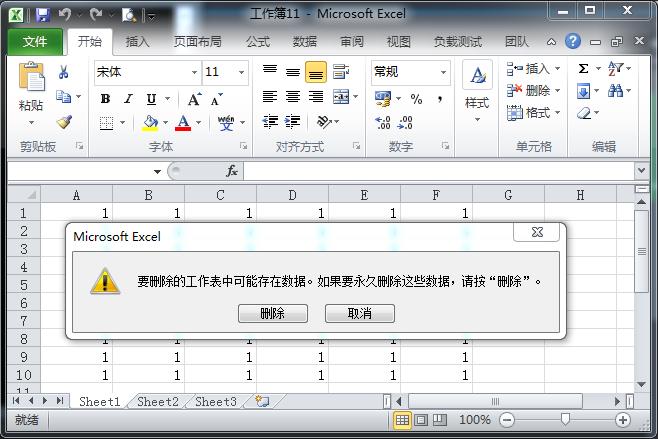Image resolution: width=658 pixels, height=439 pixels.
Task: Switch to Page Layout view
Action: click(421, 420)
